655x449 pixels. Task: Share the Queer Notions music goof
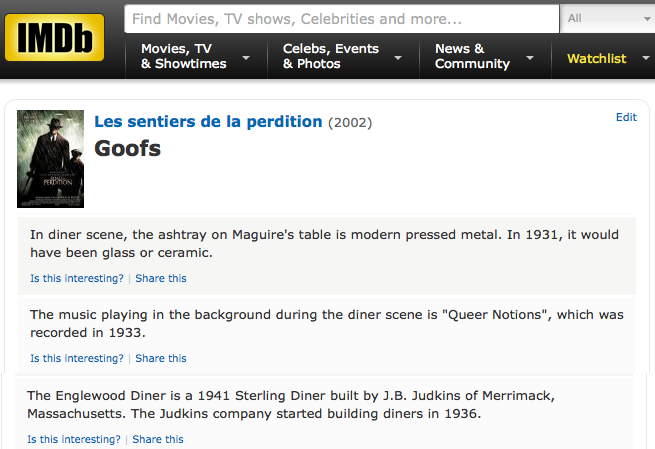tap(161, 358)
